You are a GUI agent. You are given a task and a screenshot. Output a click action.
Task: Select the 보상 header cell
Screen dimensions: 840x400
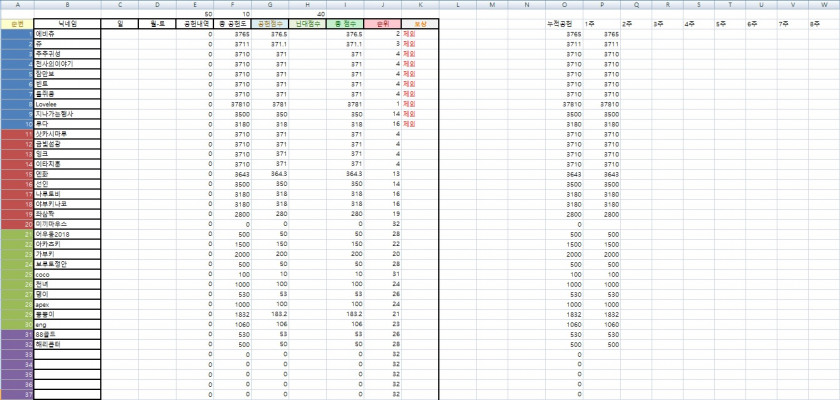pyautogui.click(x=420, y=22)
